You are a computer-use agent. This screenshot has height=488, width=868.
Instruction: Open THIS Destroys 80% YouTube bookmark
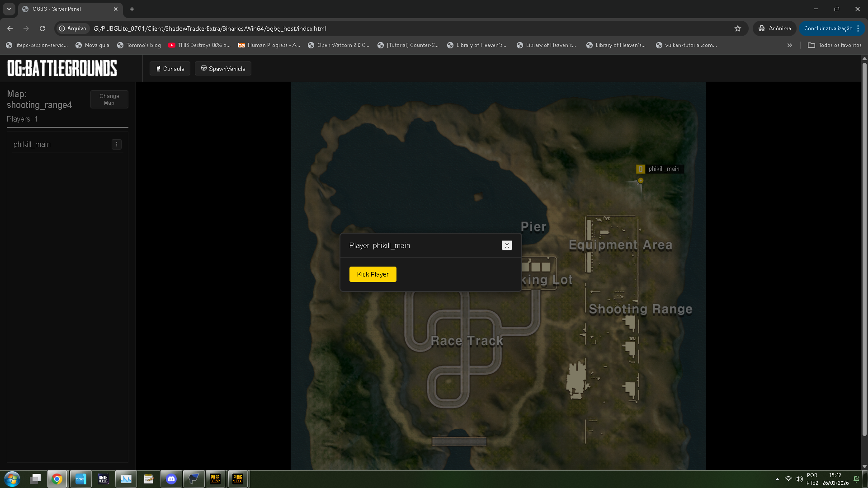(x=199, y=45)
